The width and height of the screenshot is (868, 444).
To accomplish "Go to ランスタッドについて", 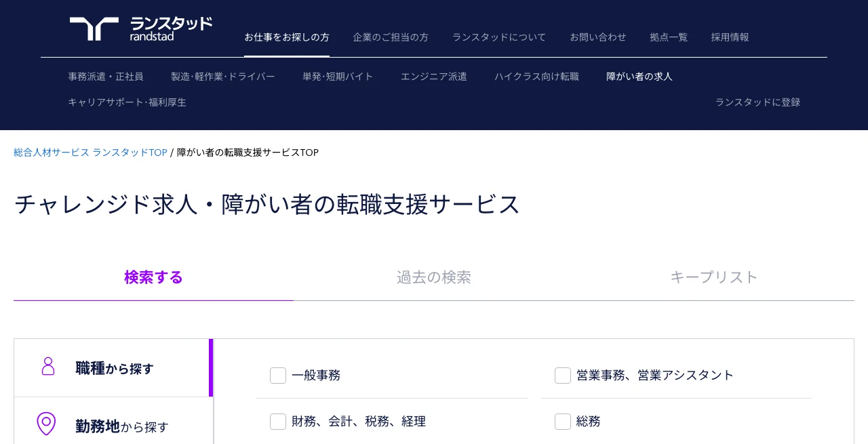I will 499,37.
